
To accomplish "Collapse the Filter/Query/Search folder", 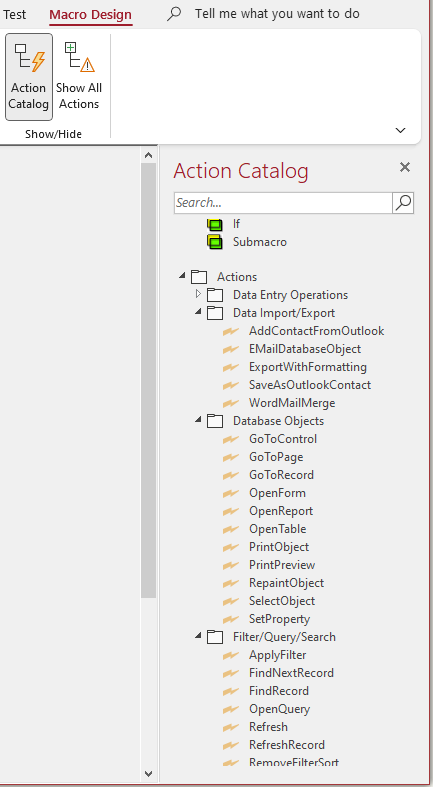I will point(198,635).
